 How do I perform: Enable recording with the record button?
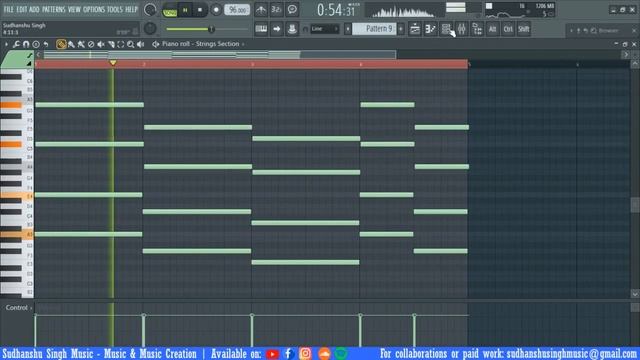click(x=216, y=10)
